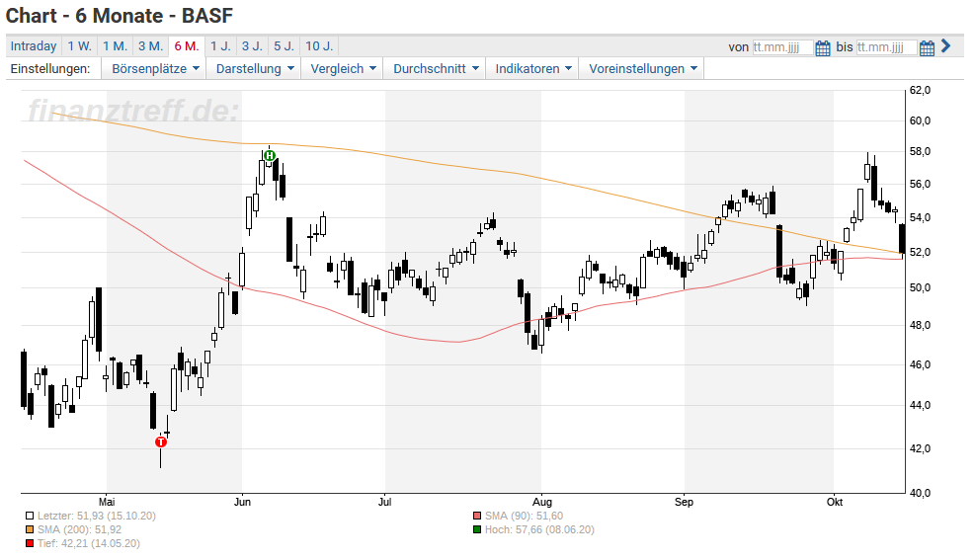
Task: Click the 'Jun' axis label
Action: tap(242, 502)
